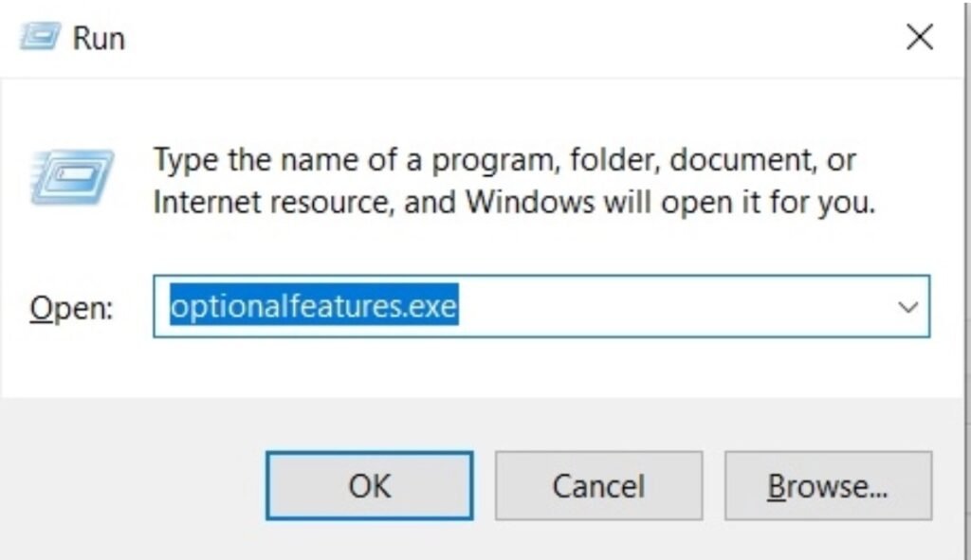Confirm with the OK button
Image resolution: width=971 pixels, height=560 pixels.
tap(369, 486)
